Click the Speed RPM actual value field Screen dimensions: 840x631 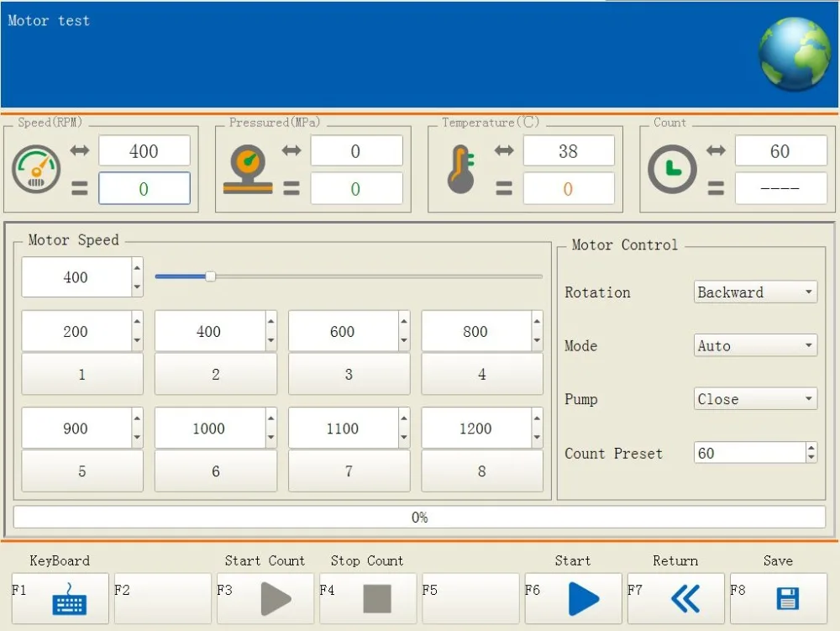pos(144,189)
